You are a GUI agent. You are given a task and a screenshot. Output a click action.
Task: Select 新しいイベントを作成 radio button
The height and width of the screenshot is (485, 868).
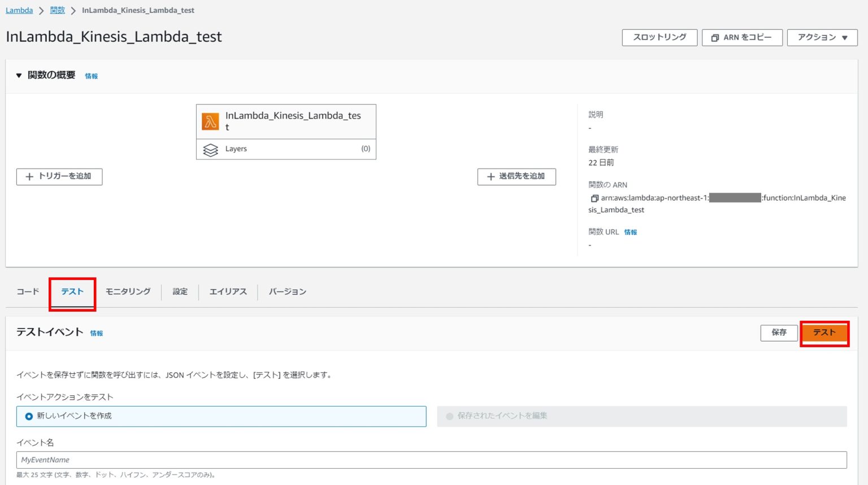(29, 416)
